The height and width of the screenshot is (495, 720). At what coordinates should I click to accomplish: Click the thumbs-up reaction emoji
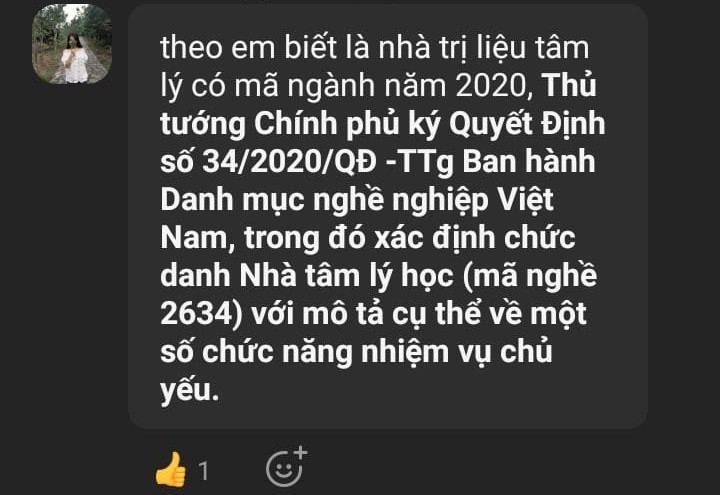pyautogui.click(x=171, y=469)
